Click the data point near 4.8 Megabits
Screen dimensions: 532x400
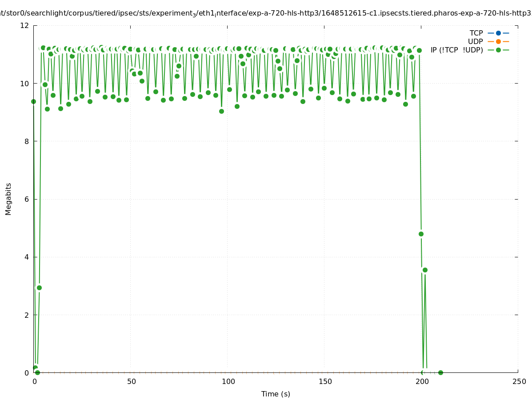click(x=421, y=234)
